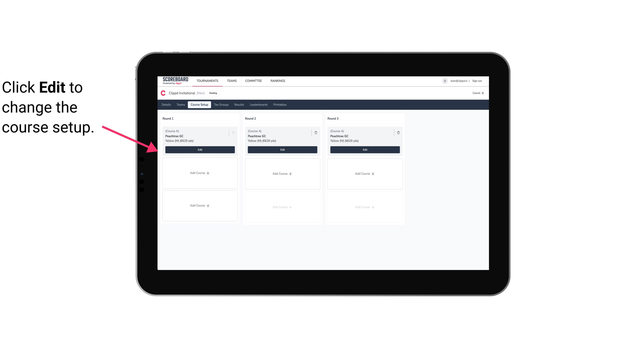Click Add Course for Round 2
The image size is (644, 346).
click(x=282, y=173)
